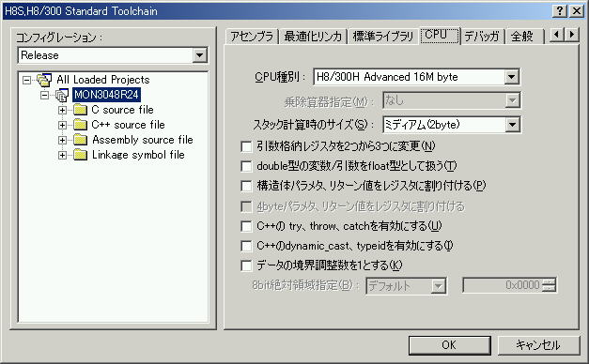Check データの境界調整数を1とする option
Screen dimensions: 589x364
click(246, 266)
